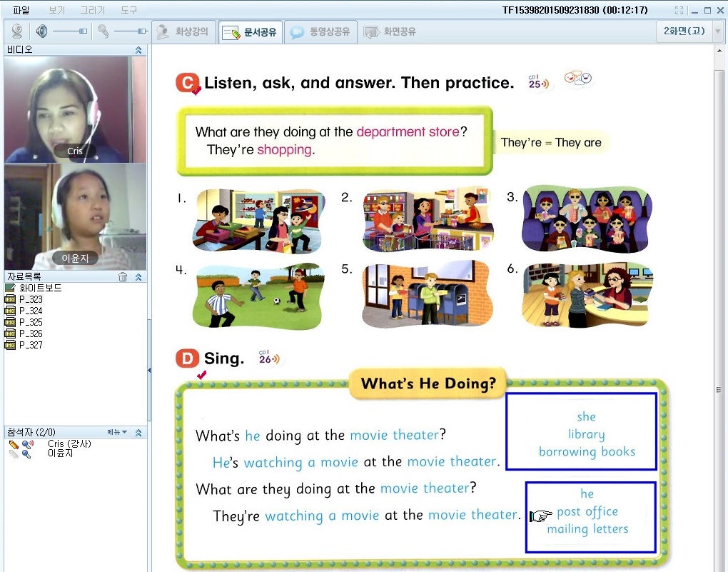The image size is (728, 572).
Task: Click the trash icon in 자료목록 panel
Action: tap(123, 277)
